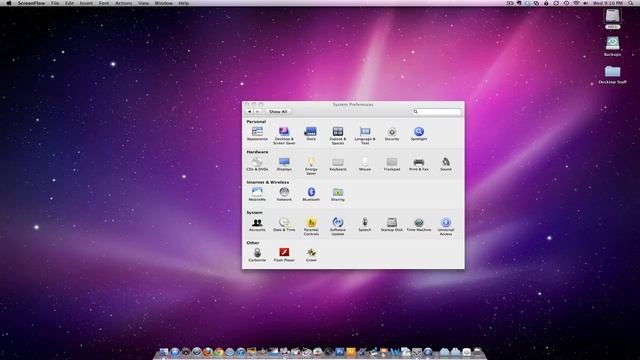Open the Edit menu
Screen dimensions: 640x360
click(x=70, y=3)
